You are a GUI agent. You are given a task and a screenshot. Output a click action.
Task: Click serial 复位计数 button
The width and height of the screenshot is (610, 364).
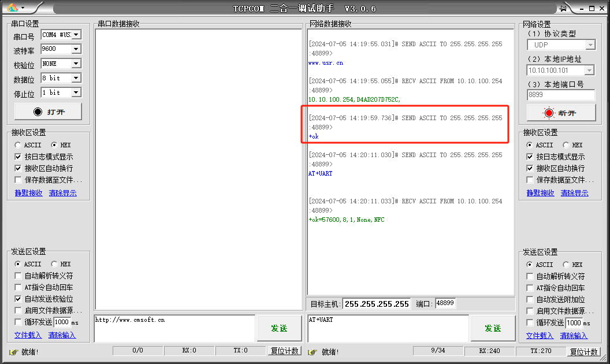pyautogui.click(x=284, y=351)
